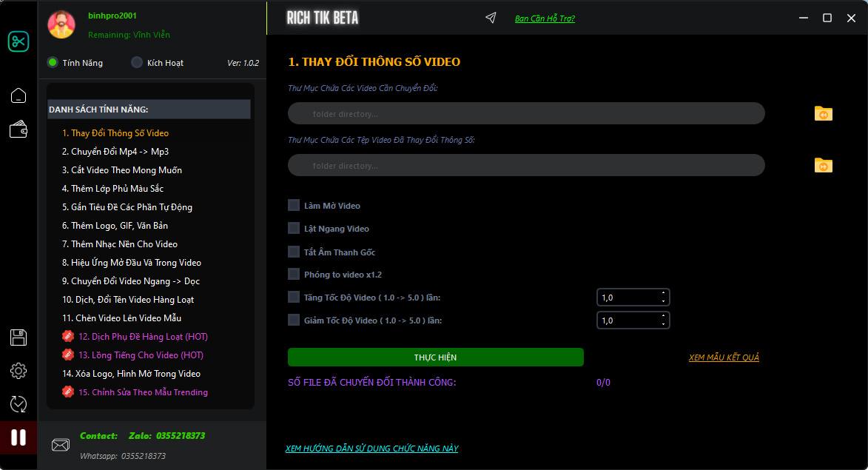
Task: Select 13. Lồng Tiếng Cho Video (HOT)
Action: [141, 355]
